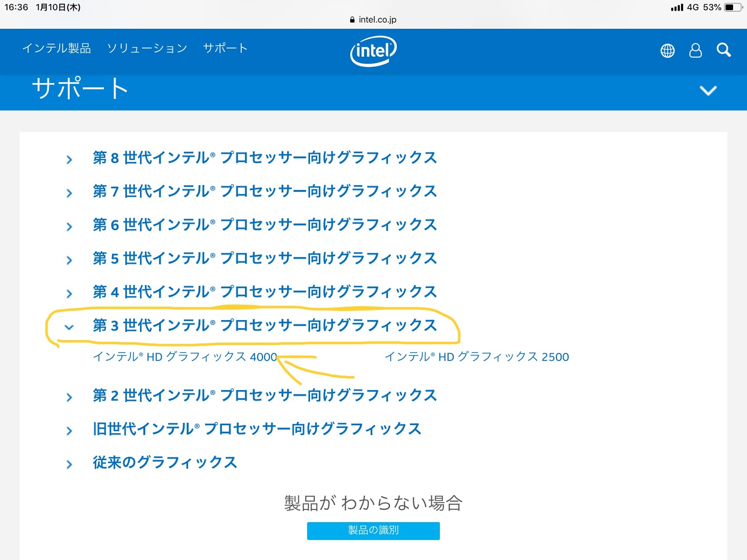Select 旧世代インテル プロセッサー向けグラフィックス heading
747x560 pixels.
coord(257,429)
